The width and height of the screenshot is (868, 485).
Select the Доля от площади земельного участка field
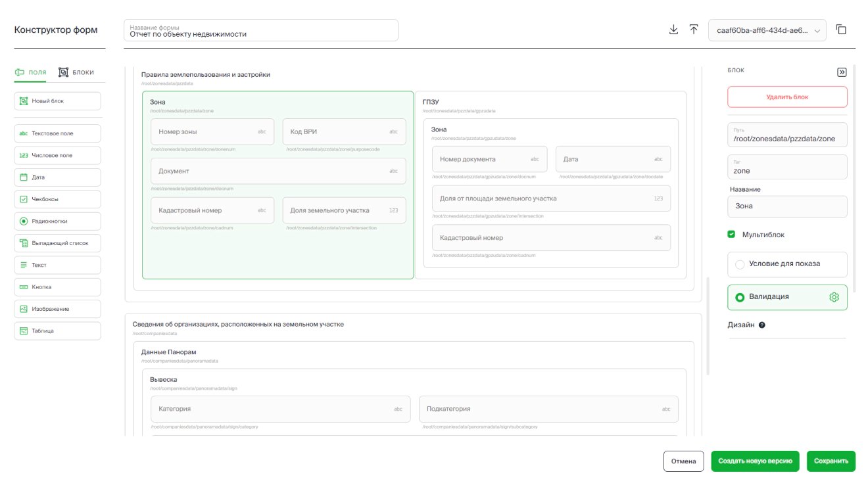tap(552, 198)
